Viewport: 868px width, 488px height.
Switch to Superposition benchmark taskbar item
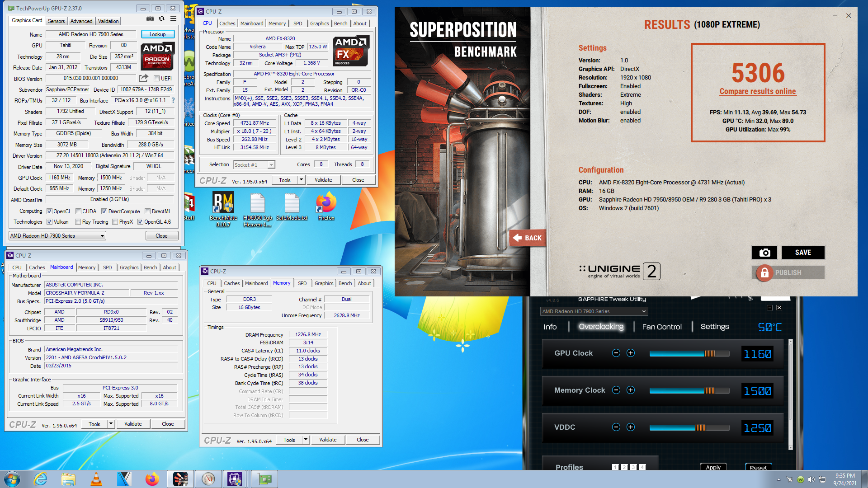coord(180,479)
